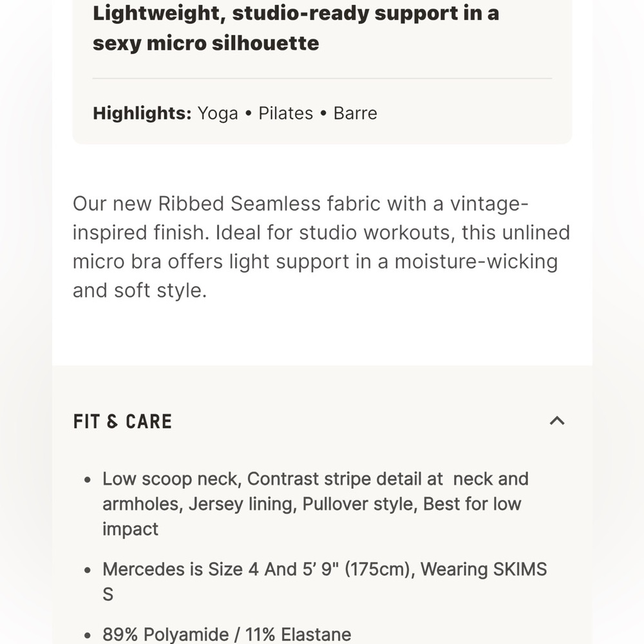The height and width of the screenshot is (644, 644).
Task: Select the Yoga highlight text
Action: coord(218,114)
